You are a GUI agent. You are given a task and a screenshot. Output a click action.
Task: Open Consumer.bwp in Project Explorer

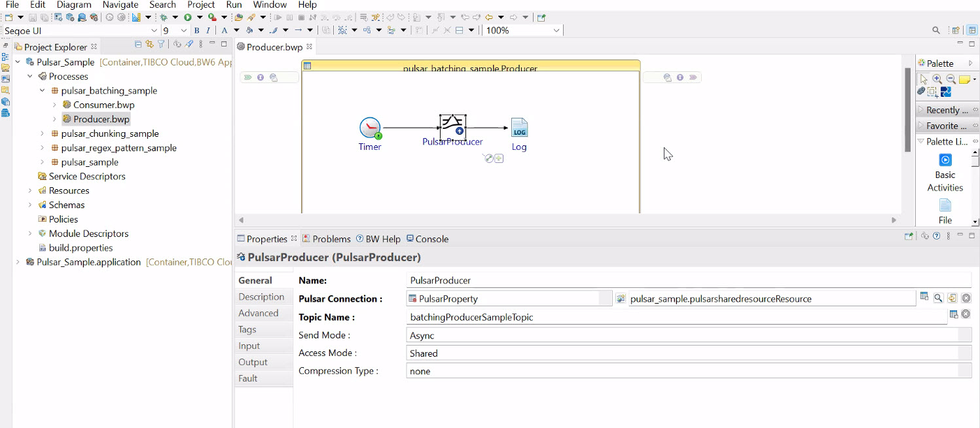103,105
